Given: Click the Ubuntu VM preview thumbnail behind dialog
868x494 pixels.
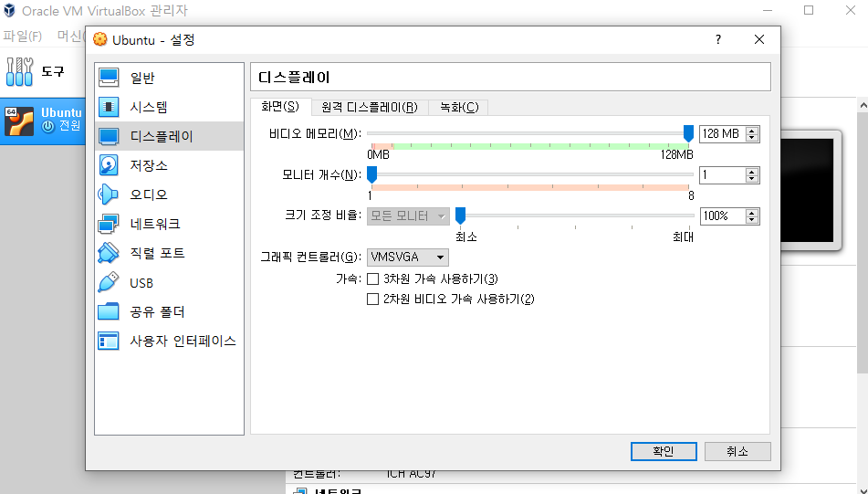Looking at the screenshot, I should tap(811, 190).
